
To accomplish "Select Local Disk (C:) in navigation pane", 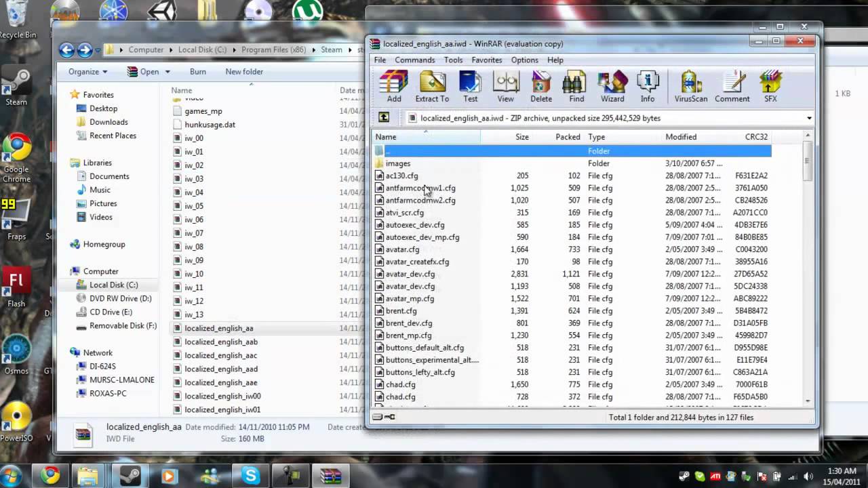I will 113,285.
